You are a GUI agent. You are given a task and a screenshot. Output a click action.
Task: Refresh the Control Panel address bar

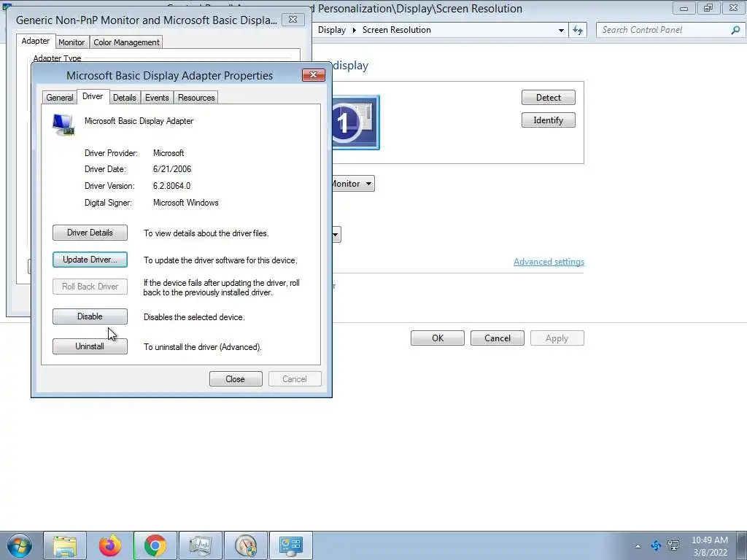[578, 30]
